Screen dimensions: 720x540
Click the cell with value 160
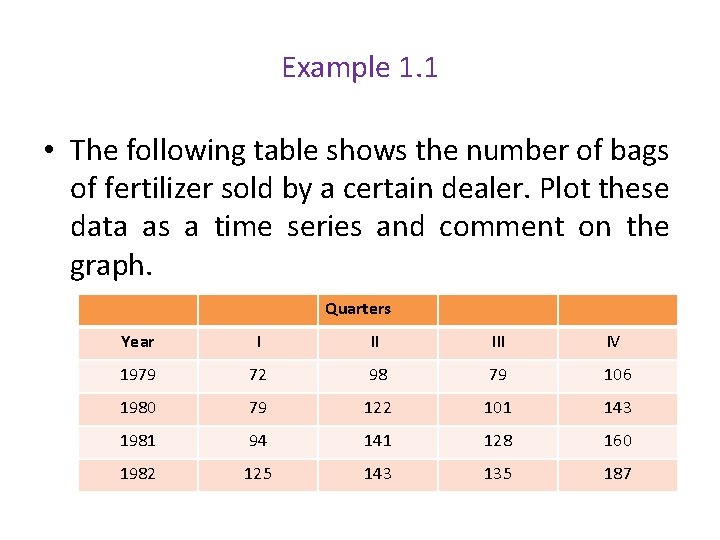pyautogui.click(x=618, y=442)
